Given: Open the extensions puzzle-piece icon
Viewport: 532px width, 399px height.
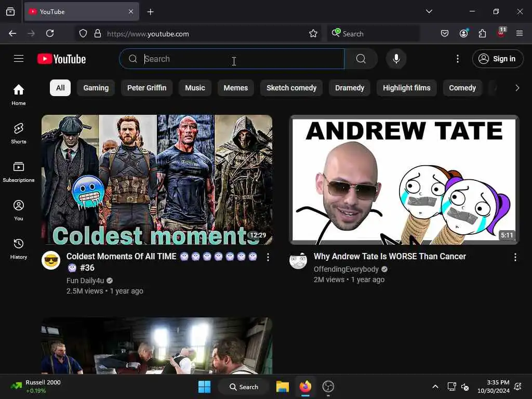Looking at the screenshot, I should tap(482, 33).
